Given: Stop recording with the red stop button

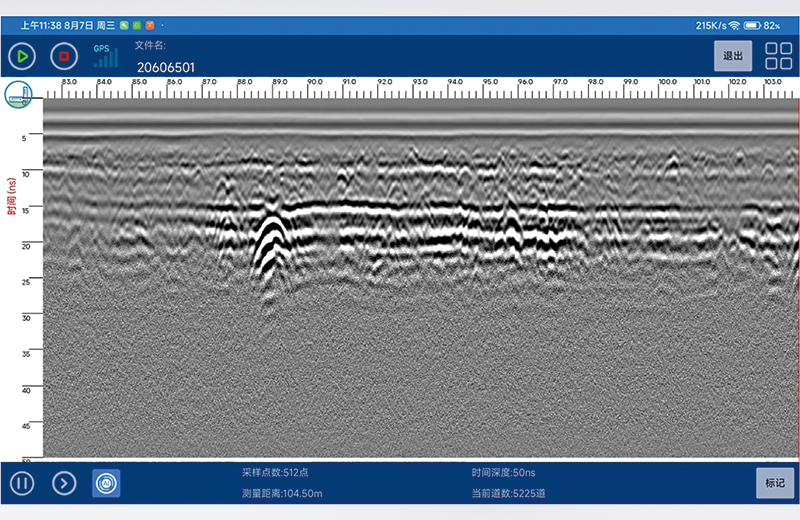Looking at the screenshot, I should 64,56.
